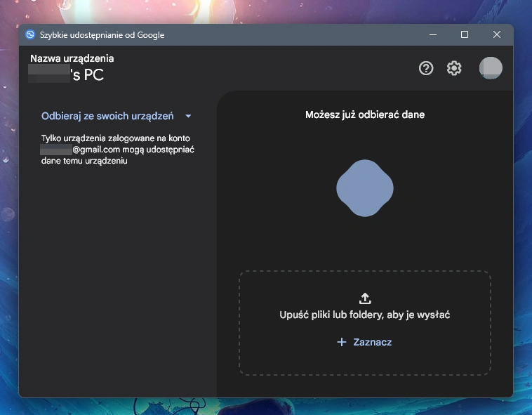Click the account profile avatar
Screen dimensions: 532x415
pos(491,68)
